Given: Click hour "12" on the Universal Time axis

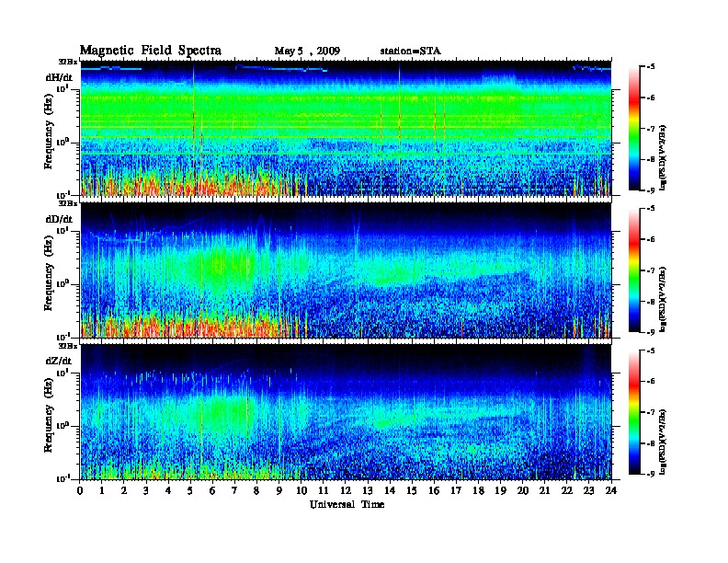Looking at the screenshot, I should (346, 491).
